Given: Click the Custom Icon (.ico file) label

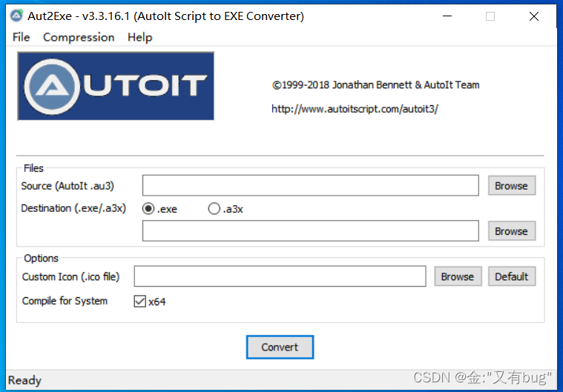Looking at the screenshot, I should coord(70,276).
